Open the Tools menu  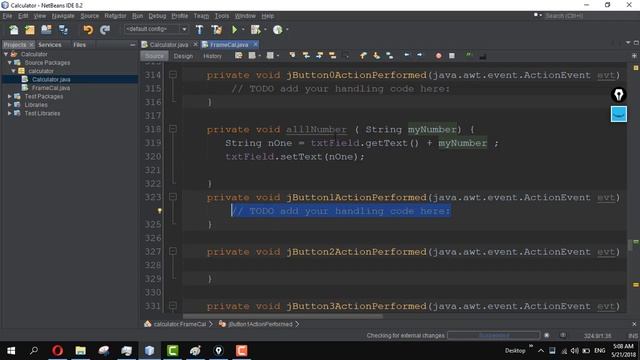click(x=222, y=16)
